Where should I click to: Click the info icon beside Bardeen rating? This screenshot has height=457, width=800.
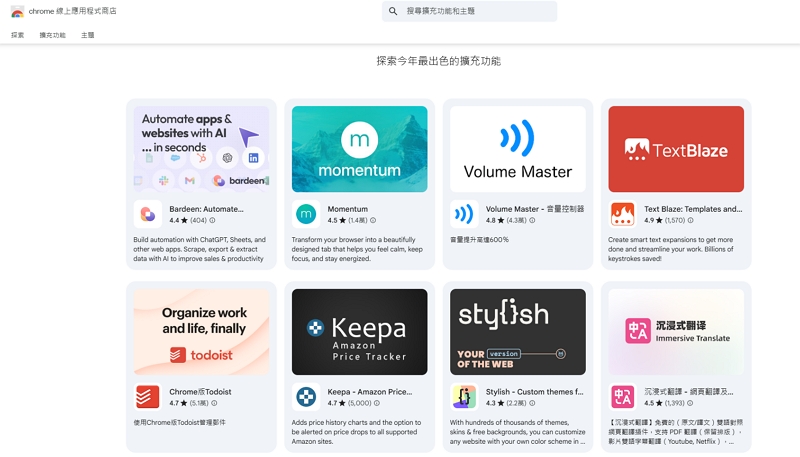(212, 220)
